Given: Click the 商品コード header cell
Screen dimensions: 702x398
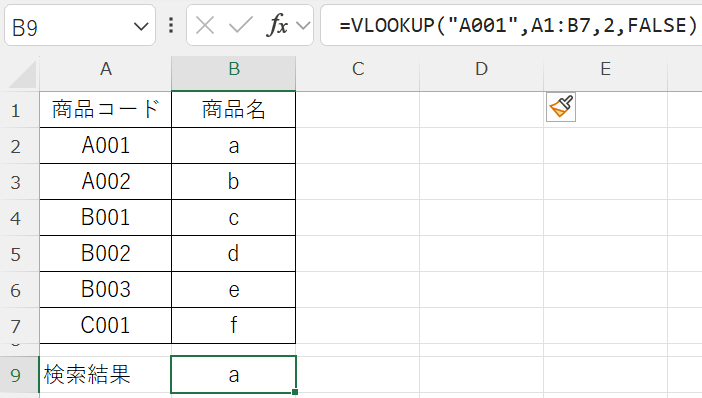Looking at the screenshot, I should 106,110.
